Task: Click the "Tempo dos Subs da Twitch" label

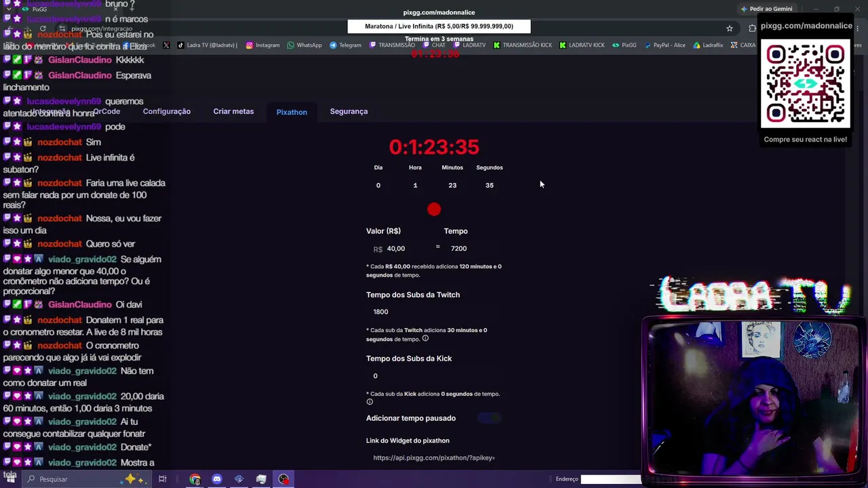Action: (x=413, y=295)
